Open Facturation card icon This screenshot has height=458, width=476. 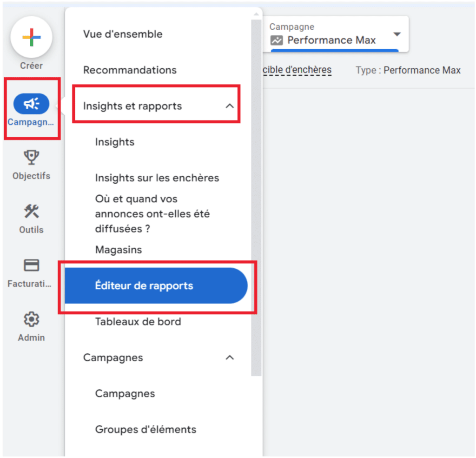click(31, 265)
